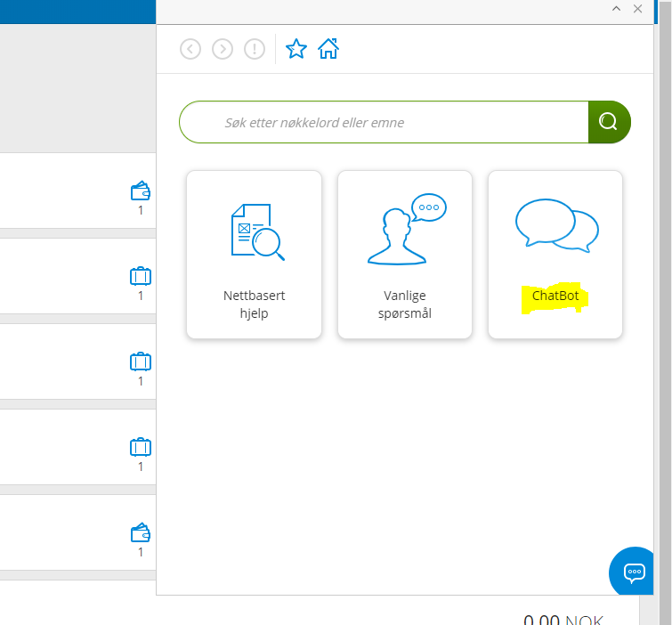Go back with the left arrow icon
Image resolution: width=672 pixels, height=625 pixels.
click(x=190, y=49)
